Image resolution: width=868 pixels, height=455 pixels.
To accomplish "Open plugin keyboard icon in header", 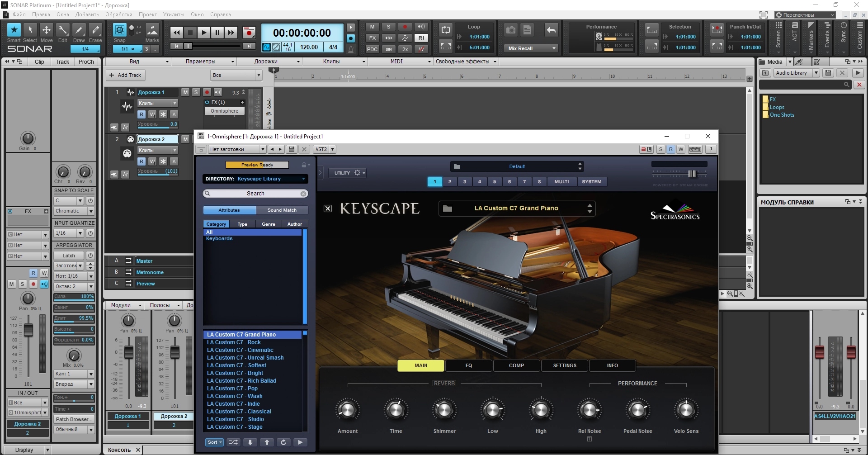I will [x=695, y=149].
